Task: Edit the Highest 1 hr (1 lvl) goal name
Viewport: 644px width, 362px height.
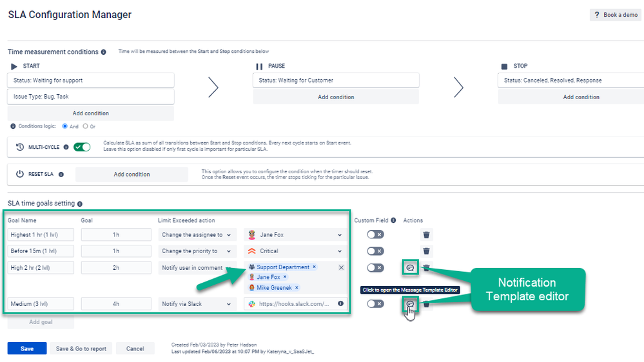Action: pos(41,234)
